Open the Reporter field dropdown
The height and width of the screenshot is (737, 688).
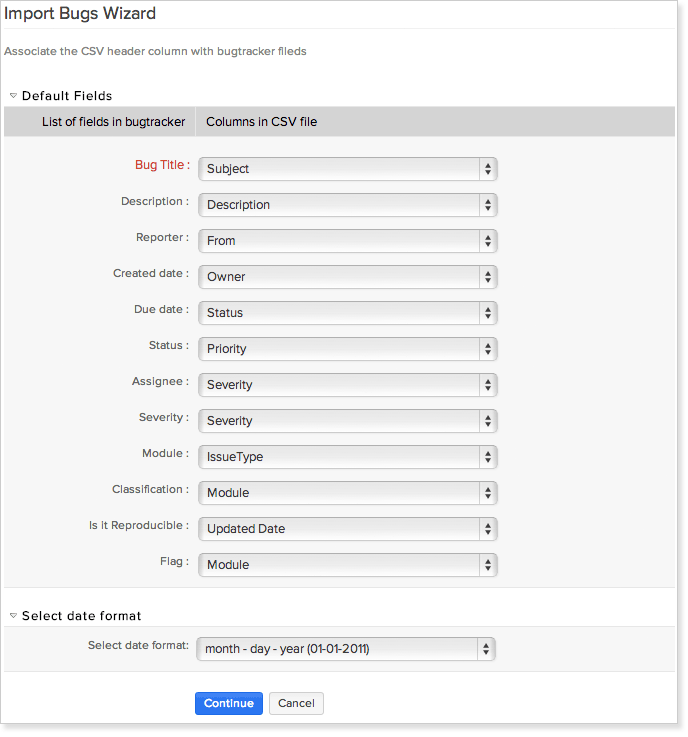pos(347,241)
